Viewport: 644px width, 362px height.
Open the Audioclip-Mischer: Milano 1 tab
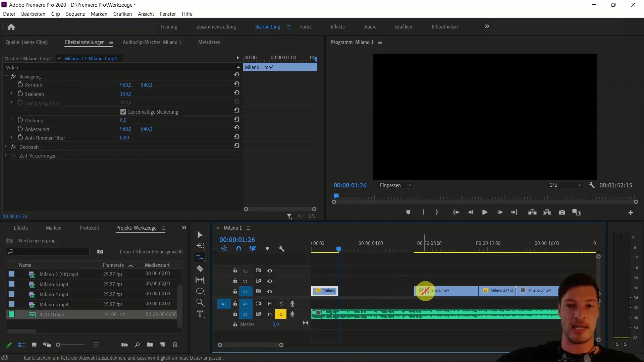152,42
